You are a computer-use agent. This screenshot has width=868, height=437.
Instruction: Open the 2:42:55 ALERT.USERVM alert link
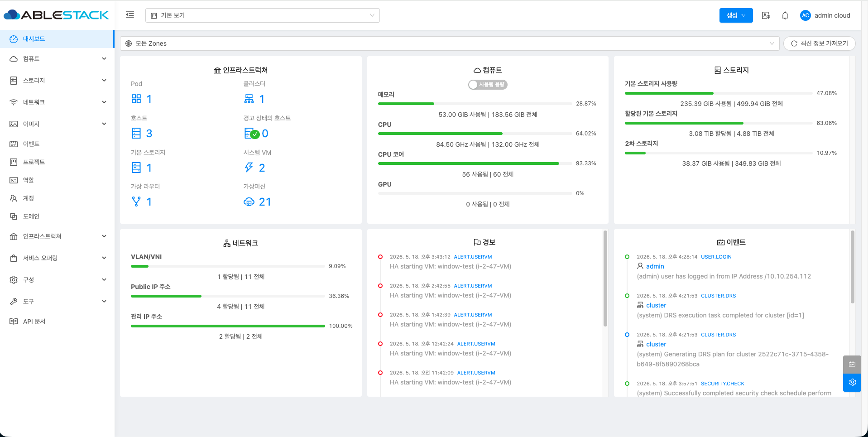coord(473,286)
